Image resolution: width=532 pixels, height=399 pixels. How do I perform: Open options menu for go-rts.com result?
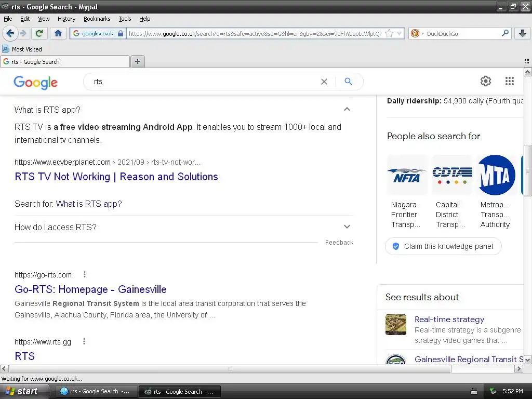(85, 274)
